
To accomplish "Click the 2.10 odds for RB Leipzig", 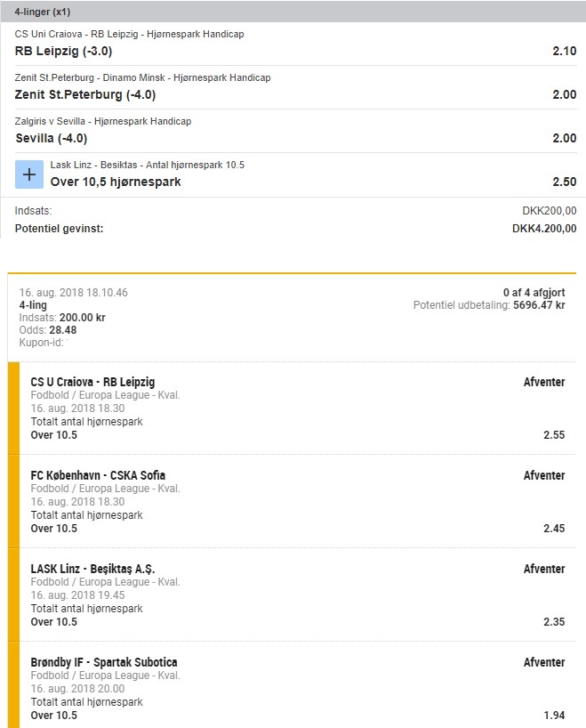I will tap(564, 51).
